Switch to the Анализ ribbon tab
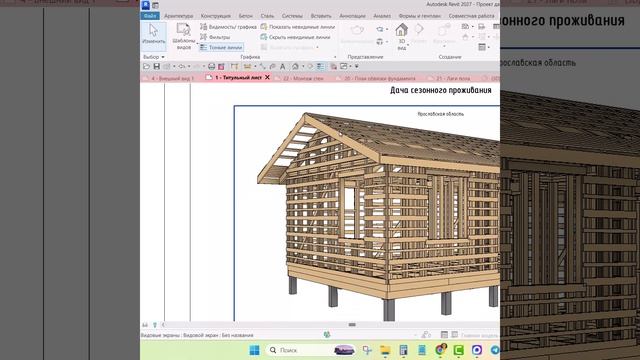This screenshot has height=360, width=640. pyautogui.click(x=382, y=16)
